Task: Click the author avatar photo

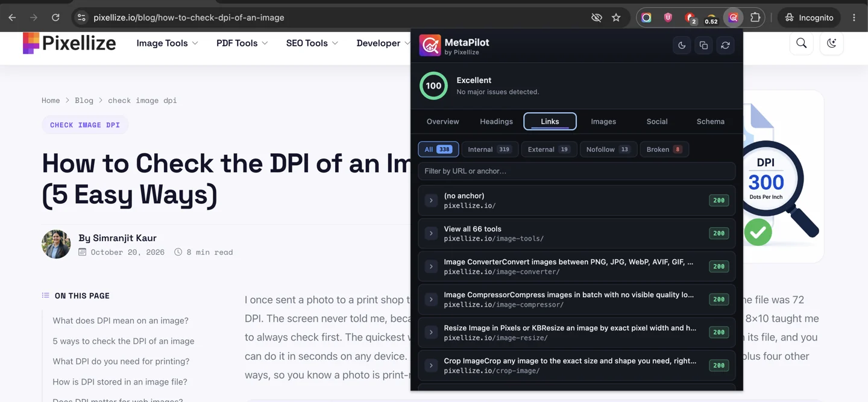Action: [56, 244]
